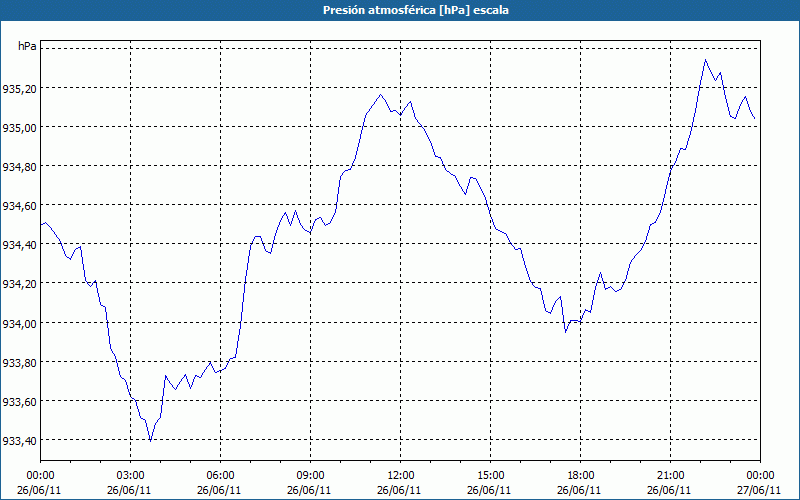The image size is (800, 500).
Task: Click the 'hPa' unit label on the axis
Action: [x=27, y=46]
